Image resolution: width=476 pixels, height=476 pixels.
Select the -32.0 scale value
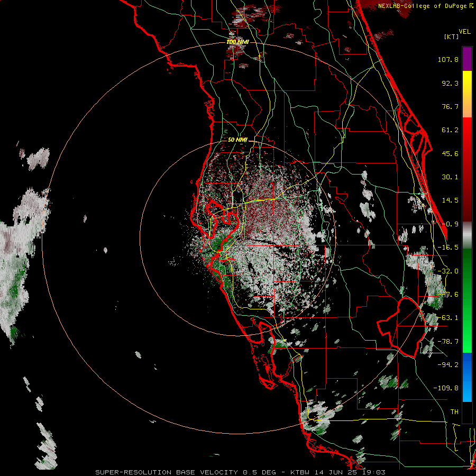coord(448,271)
